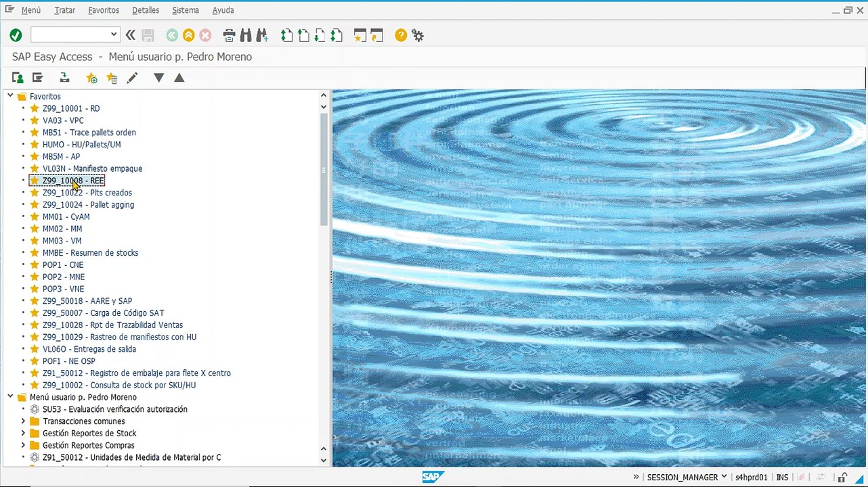Select SU53 - Evaluación verificación autorización
The height and width of the screenshot is (487, 868).
point(115,409)
